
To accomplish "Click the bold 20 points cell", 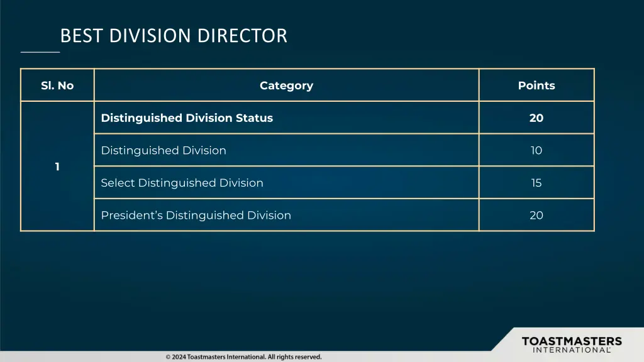I will [536, 118].
